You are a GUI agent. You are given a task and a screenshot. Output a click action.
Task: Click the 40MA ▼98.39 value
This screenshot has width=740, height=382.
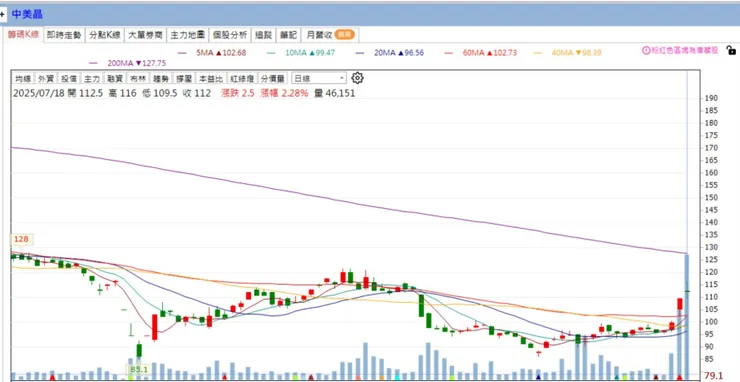point(576,53)
